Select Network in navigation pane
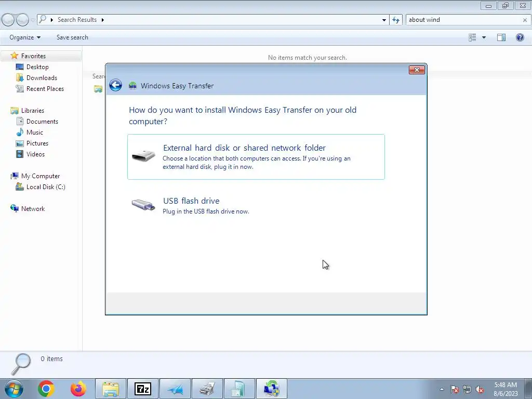 (x=33, y=209)
